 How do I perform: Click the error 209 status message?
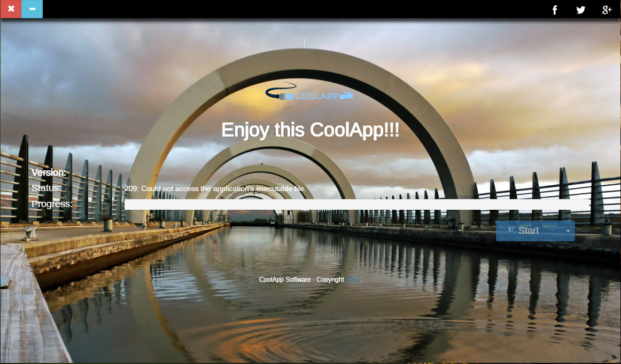click(x=215, y=188)
